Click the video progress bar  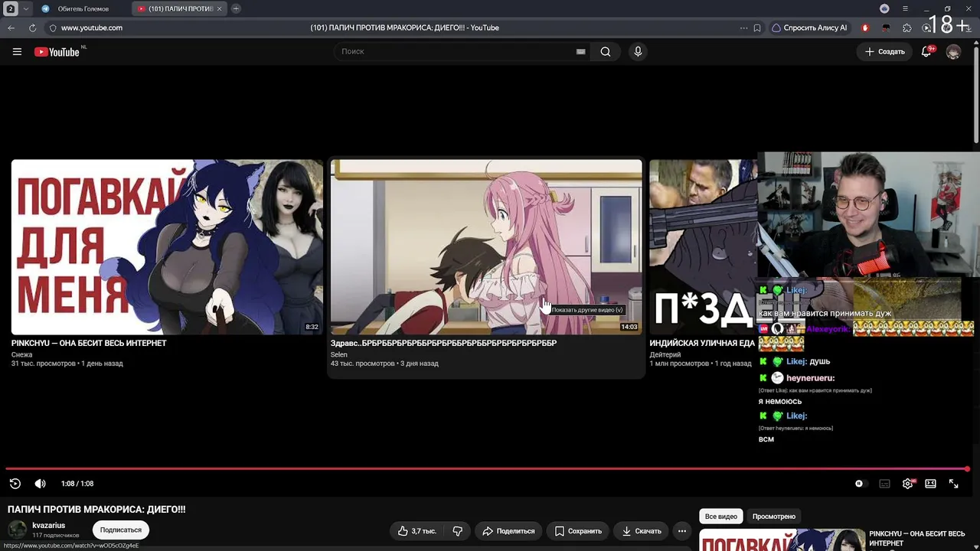pyautogui.click(x=487, y=468)
